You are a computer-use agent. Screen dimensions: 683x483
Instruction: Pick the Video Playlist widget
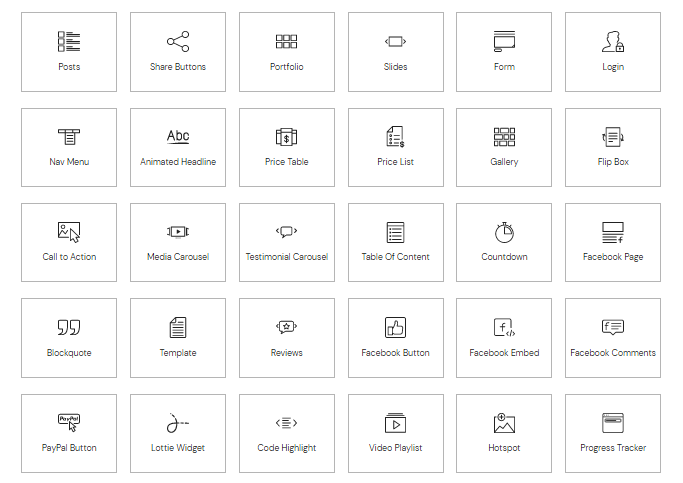[x=396, y=433]
